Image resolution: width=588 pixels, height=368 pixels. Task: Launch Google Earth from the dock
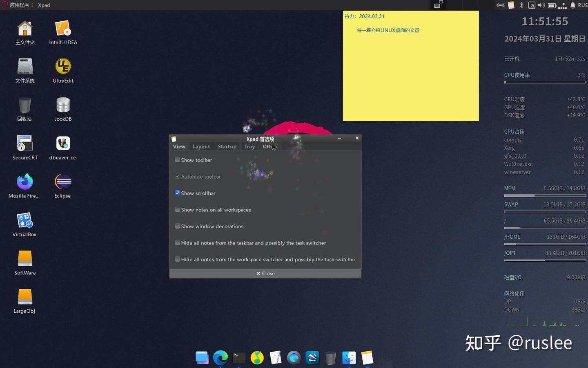click(x=312, y=357)
